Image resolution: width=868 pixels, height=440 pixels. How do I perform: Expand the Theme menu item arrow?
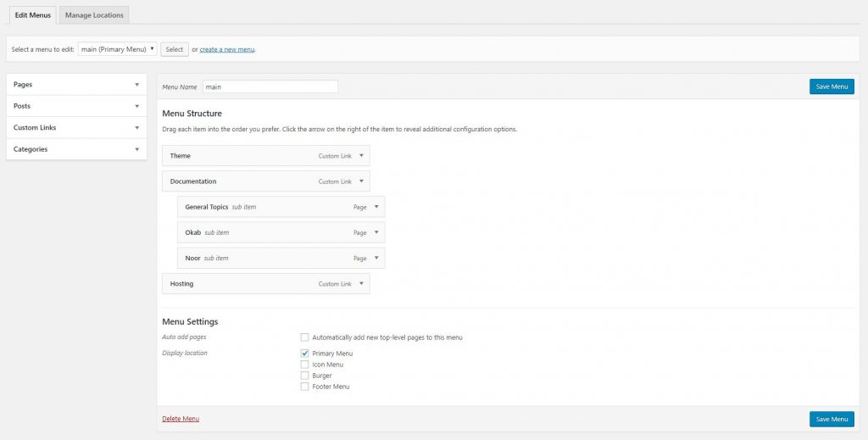[361, 156]
